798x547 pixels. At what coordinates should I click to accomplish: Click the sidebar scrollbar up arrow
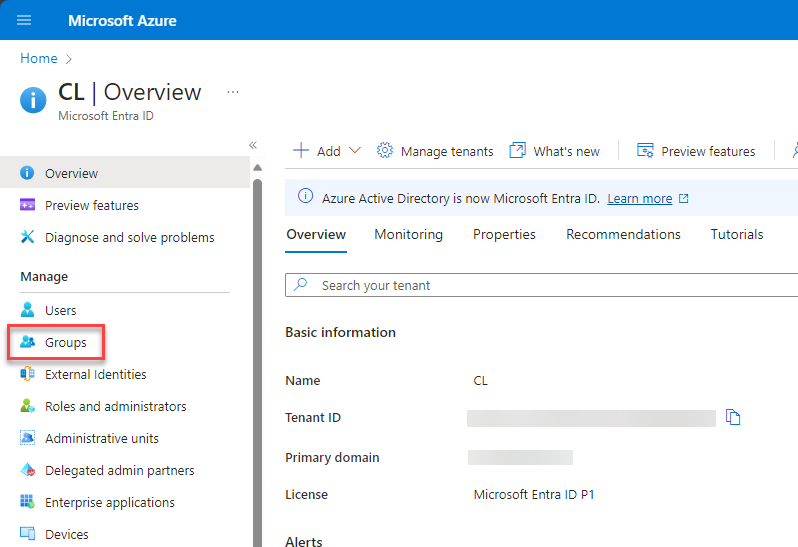(x=258, y=167)
